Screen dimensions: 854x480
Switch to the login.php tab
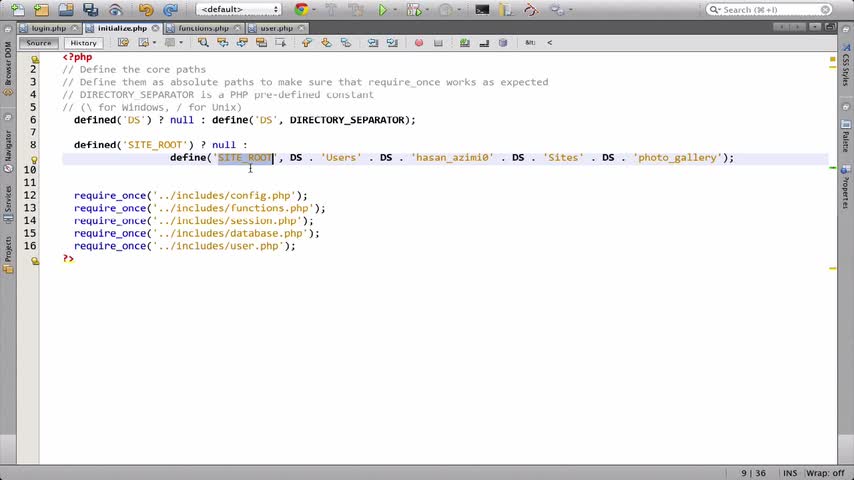coord(48,28)
